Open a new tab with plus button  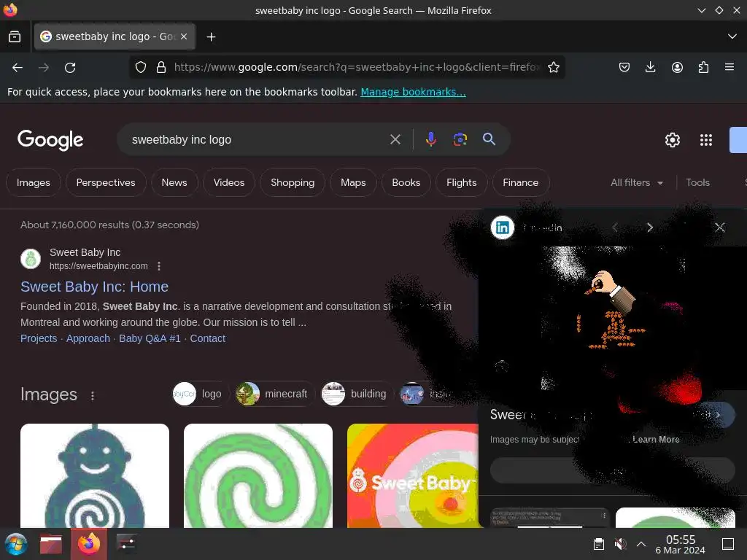coord(211,36)
